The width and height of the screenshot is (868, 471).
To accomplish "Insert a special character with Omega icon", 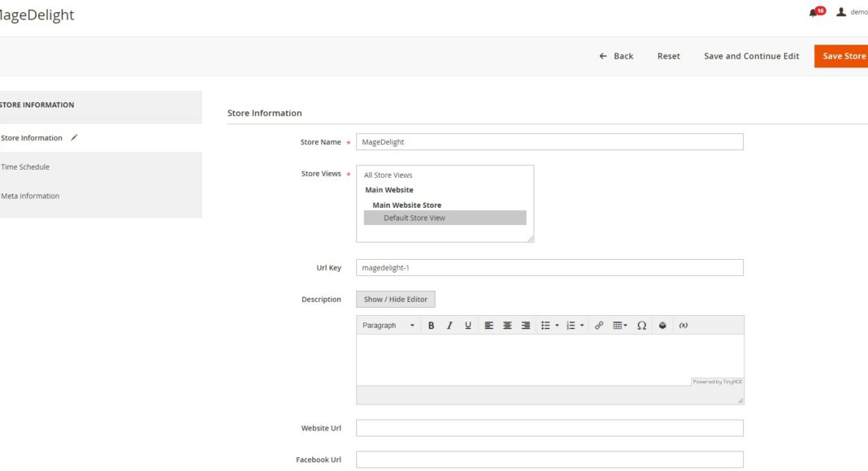I will tap(641, 326).
